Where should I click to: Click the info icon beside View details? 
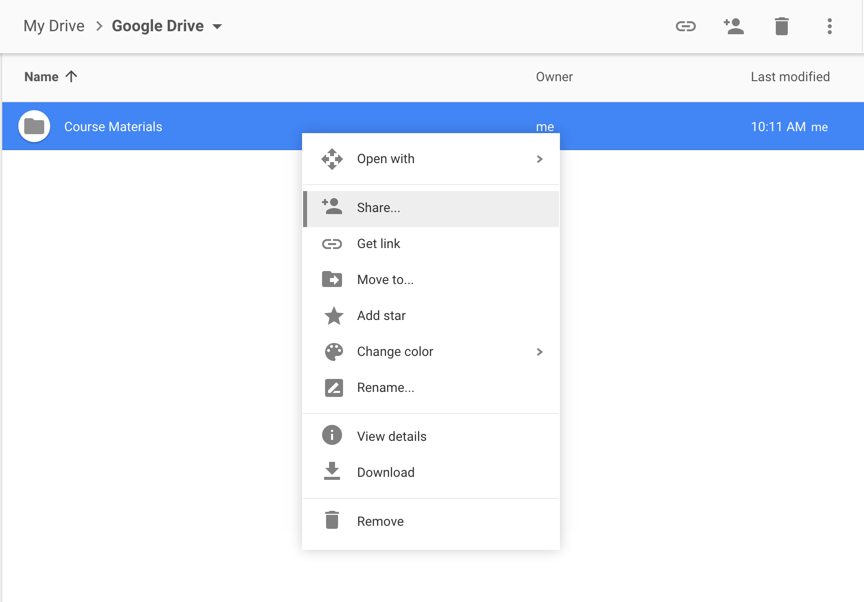pos(332,435)
